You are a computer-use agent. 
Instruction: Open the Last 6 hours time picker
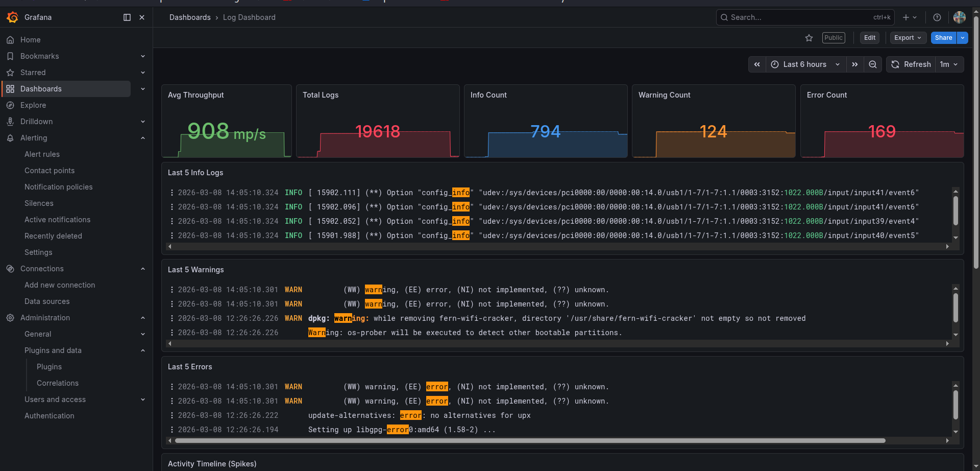[805, 64]
